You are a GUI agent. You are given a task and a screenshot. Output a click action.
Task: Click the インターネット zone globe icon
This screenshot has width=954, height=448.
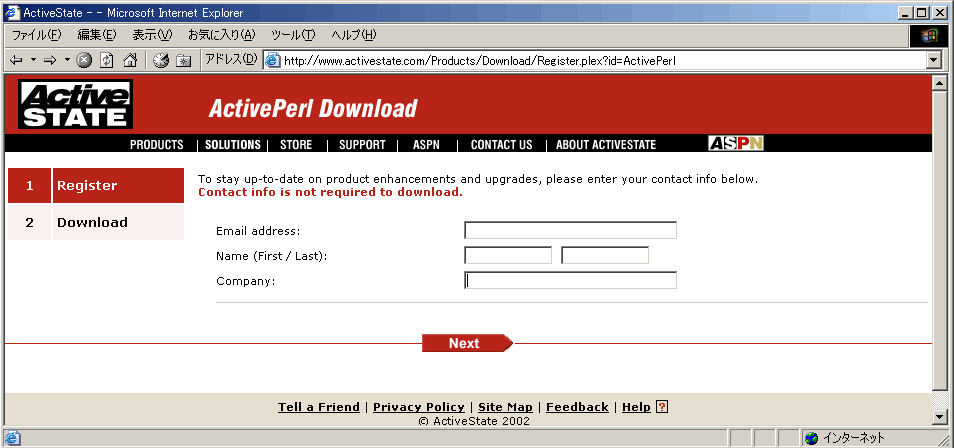coord(812,438)
